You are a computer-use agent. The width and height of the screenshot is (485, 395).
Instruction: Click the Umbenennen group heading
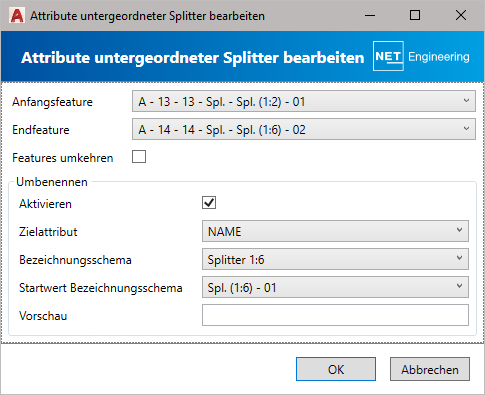[x=52, y=182]
